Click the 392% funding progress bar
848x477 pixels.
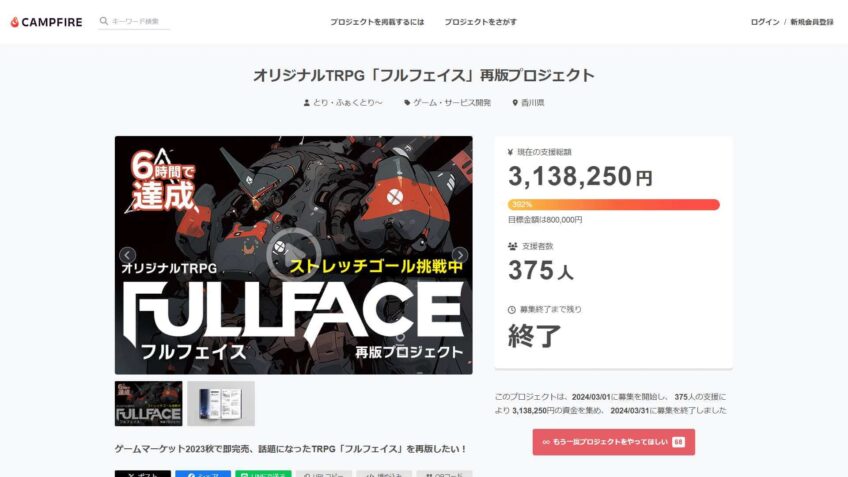[613, 204]
